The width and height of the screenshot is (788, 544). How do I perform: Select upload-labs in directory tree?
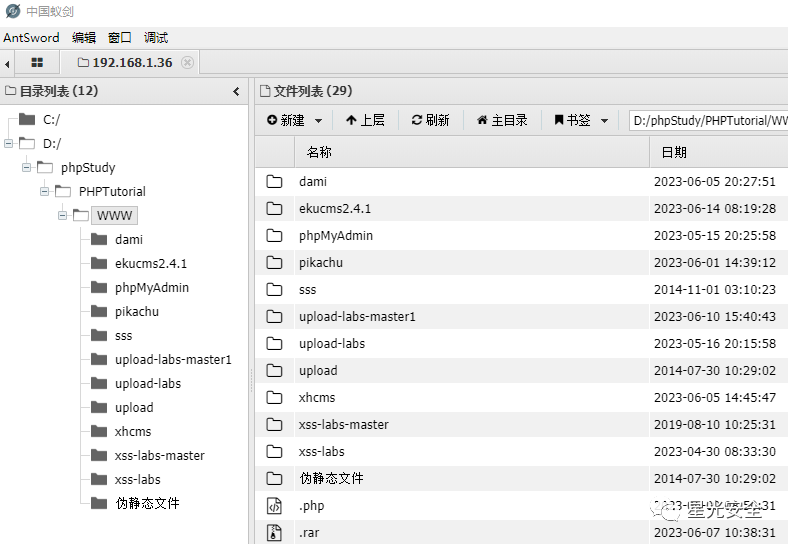click(148, 383)
